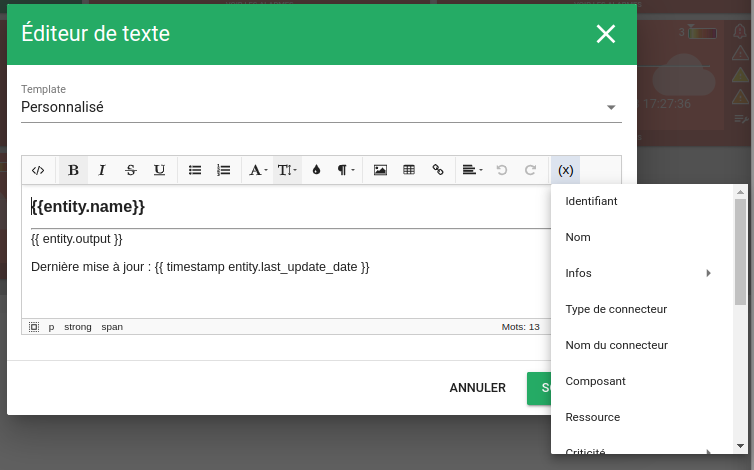Toggle source code view icon
The width and height of the screenshot is (754, 470).
pos(38,170)
